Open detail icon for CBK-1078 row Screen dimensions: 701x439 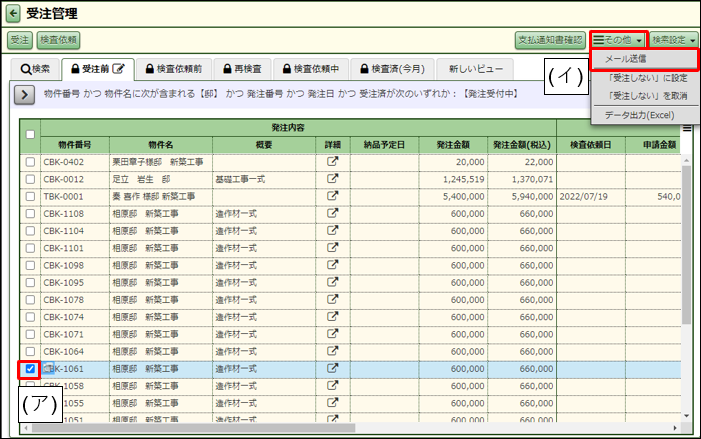coord(332,299)
